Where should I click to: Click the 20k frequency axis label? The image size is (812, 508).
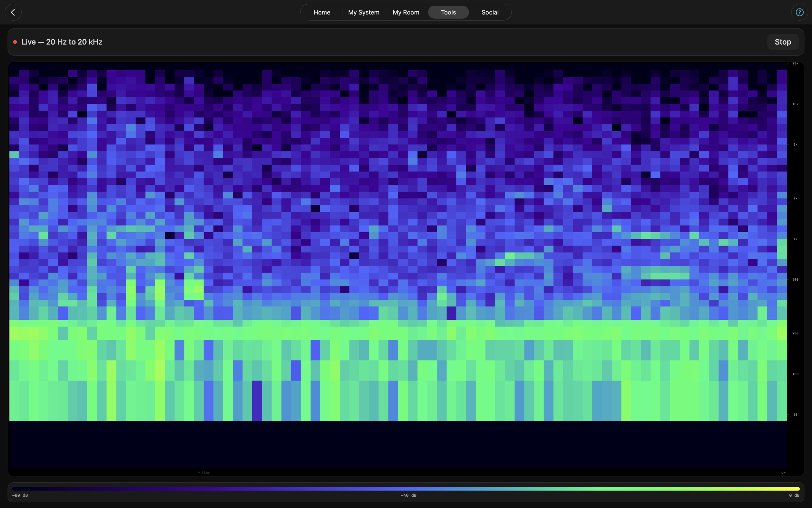tap(795, 63)
